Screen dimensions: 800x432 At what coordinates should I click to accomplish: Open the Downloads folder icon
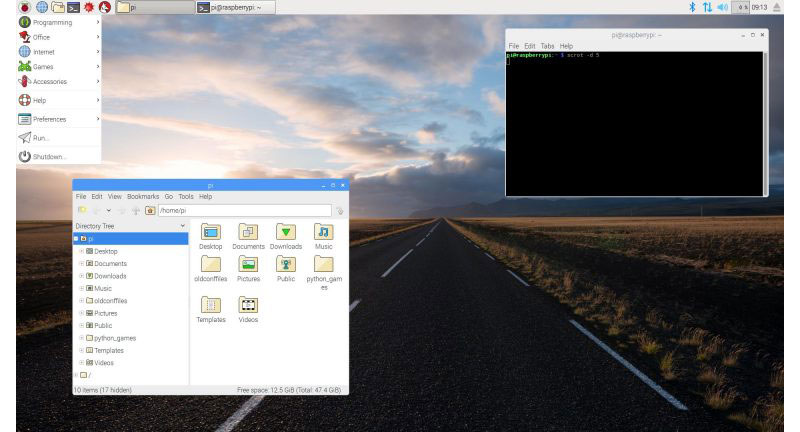click(285, 233)
